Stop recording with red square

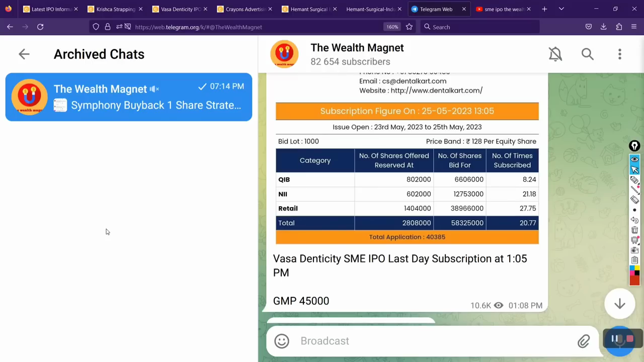tap(629, 339)
